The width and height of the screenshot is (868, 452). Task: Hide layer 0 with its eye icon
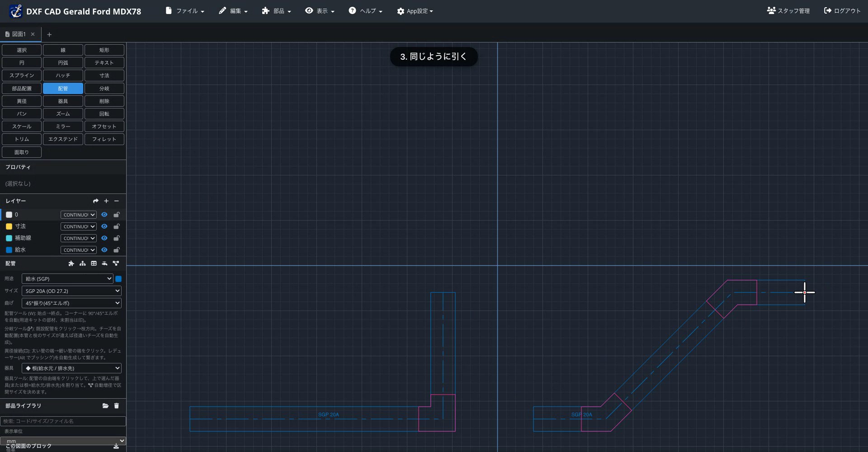104,215
